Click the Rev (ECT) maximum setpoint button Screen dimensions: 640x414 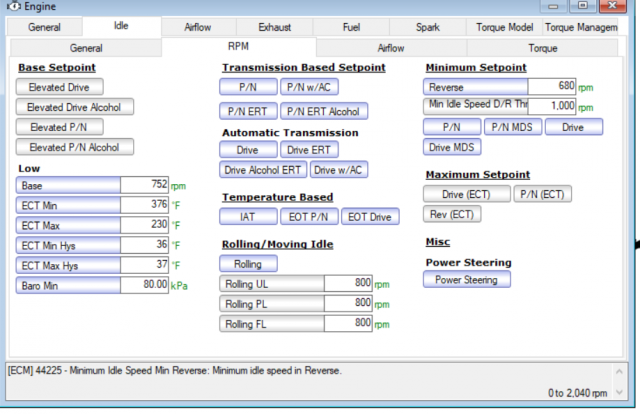click(x=453, y=214)
